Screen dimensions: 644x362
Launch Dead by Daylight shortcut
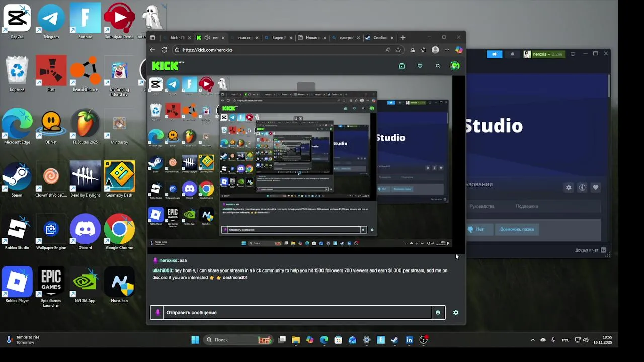point(85,179)
